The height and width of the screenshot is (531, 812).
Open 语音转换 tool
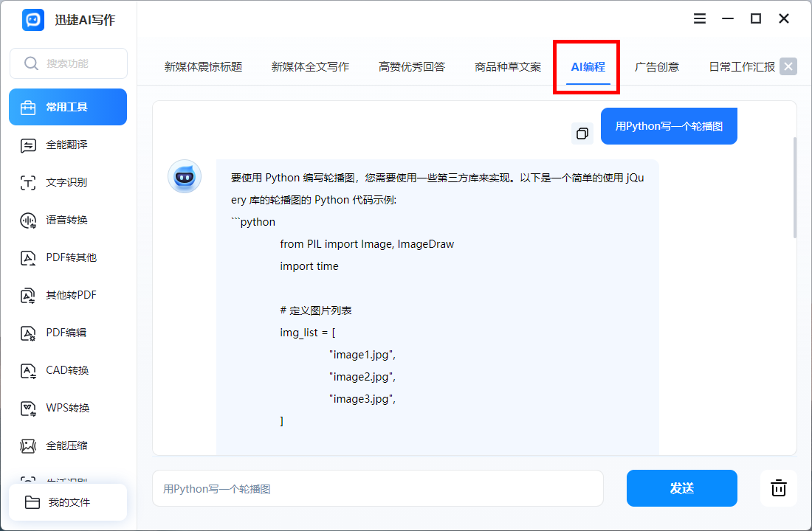pos(68,220)
